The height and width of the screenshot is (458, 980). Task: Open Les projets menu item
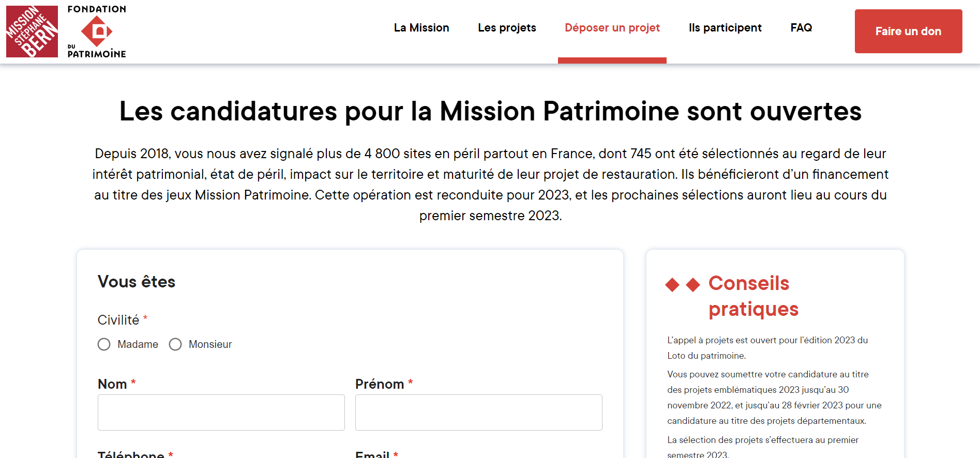[x=507, y=28]
